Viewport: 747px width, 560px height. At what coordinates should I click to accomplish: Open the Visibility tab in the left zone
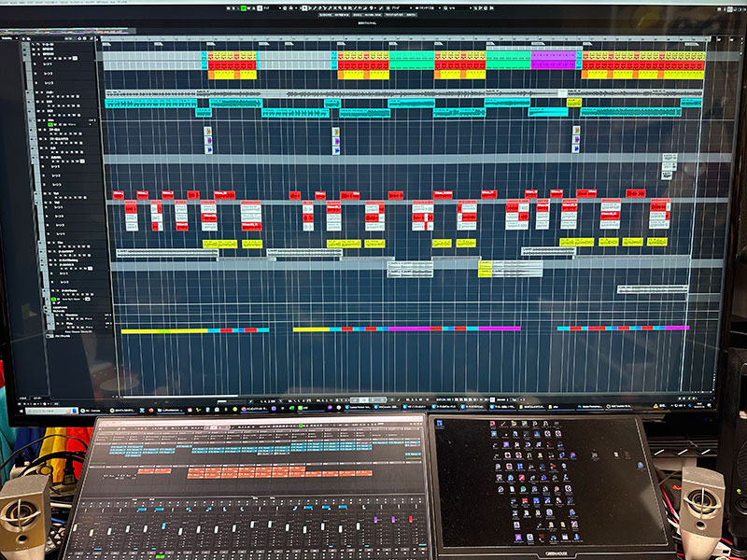point(7,38)
